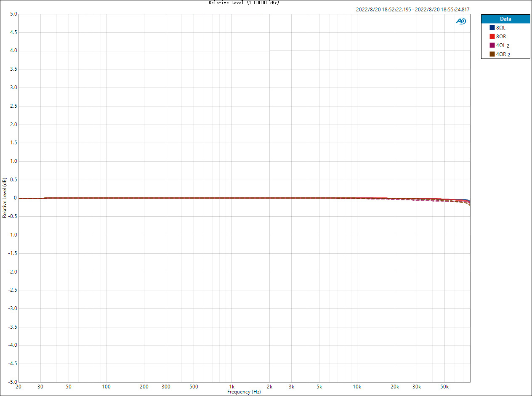Select the 8ΩL trace label in legend
The image size is (532, 396).
point(501,27)
